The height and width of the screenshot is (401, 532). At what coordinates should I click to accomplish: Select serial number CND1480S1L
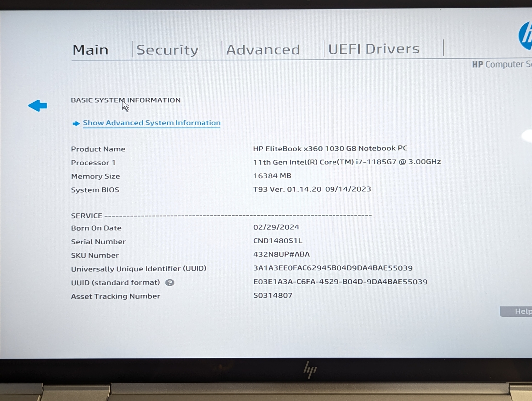(x=278, y=241)
